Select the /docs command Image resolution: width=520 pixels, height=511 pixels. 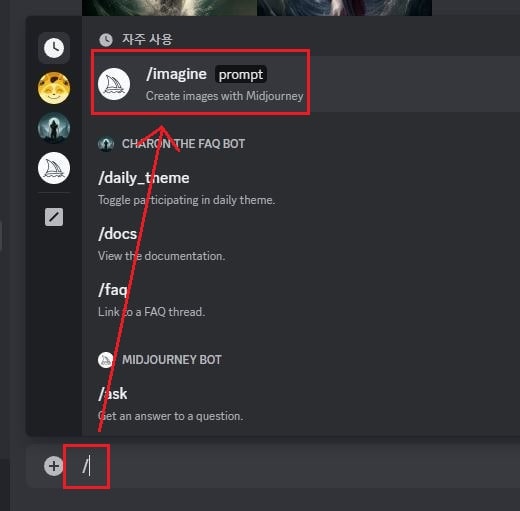117,234
